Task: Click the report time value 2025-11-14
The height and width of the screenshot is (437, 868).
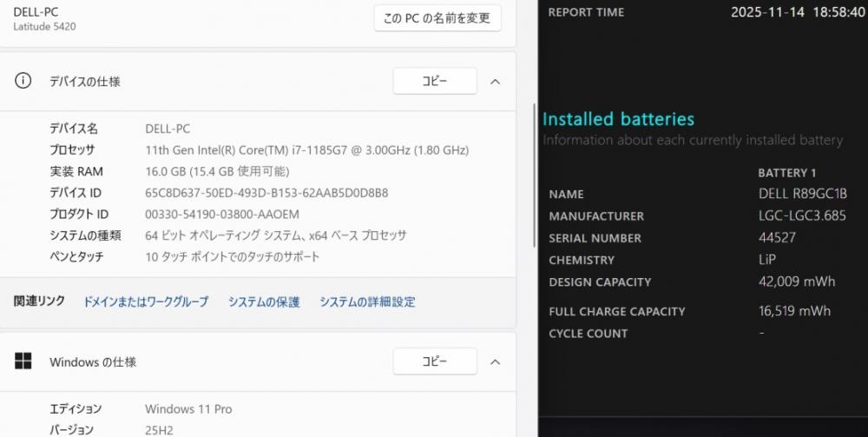Action: pos(768,12)
